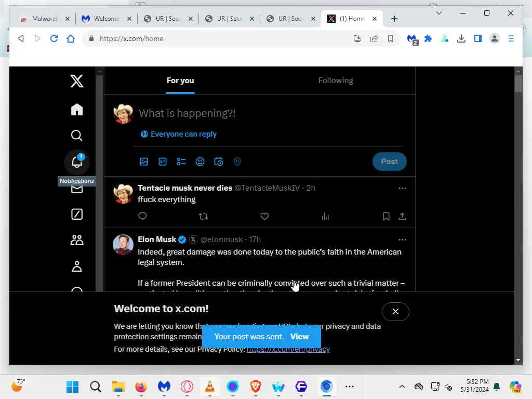Open Explore search icon in sidebar
The width and height of the screenshot is (532, 399).
77,136
